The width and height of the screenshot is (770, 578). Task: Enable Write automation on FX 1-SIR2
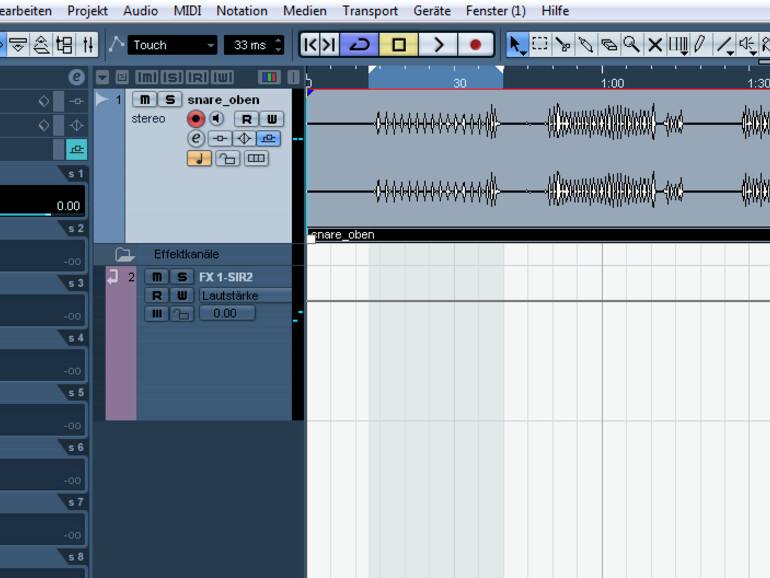[x=182, y=295]
